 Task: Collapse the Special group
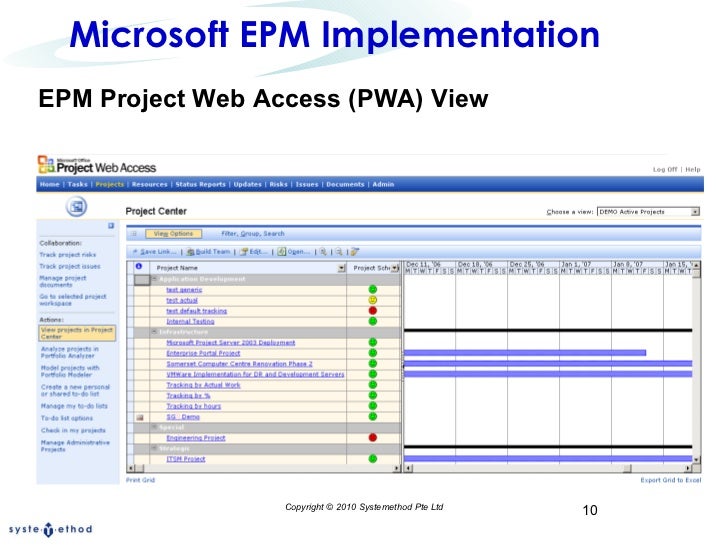tap(155, 427)
